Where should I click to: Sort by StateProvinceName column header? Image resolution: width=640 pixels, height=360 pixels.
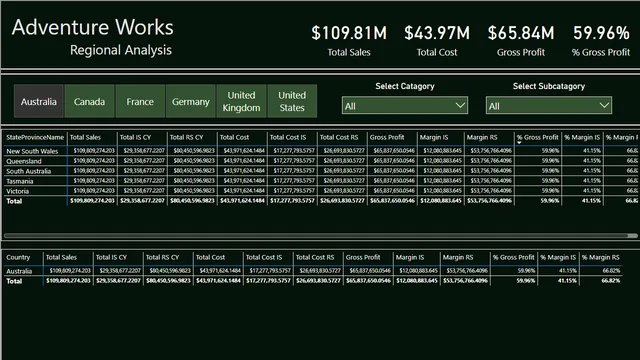point(35,138)
